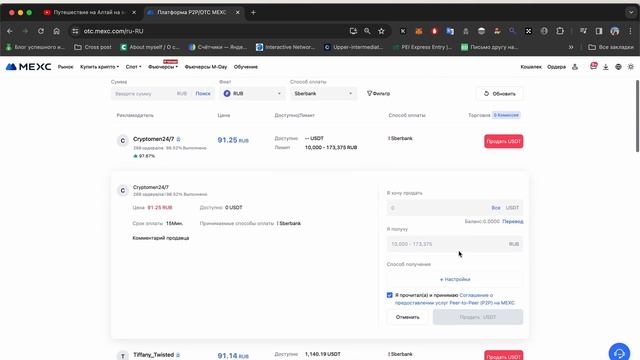640x360 pixels.
Task: Click the large Продать USDT submit button
Action: (x=478, y=317)
